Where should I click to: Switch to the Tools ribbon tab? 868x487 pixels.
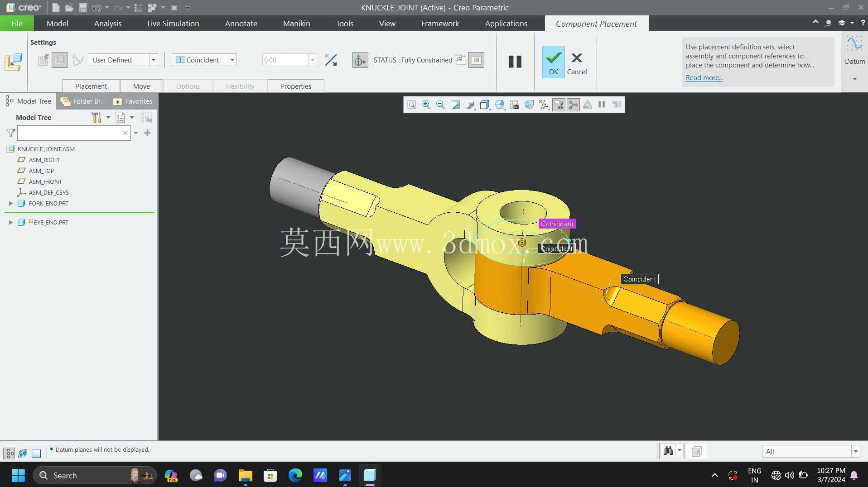[x=344, y=24]
